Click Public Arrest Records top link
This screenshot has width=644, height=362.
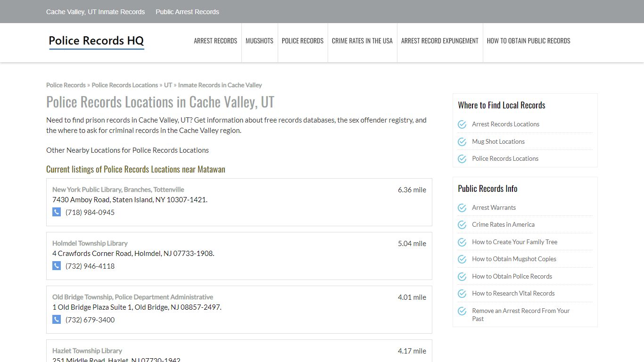click(x=187, y=12)
